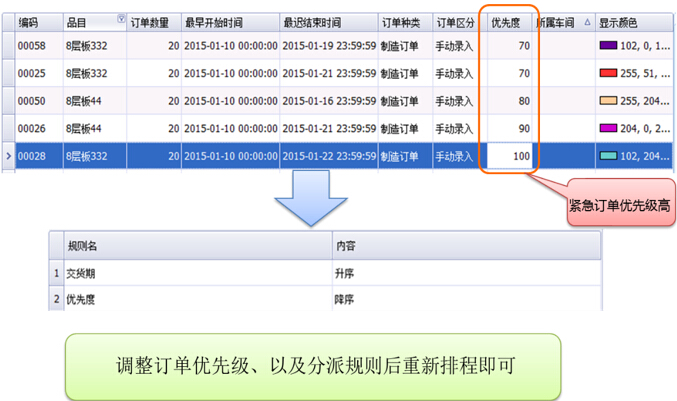Click the purple color swatch for order 00058

pyautogui.click(x=607, y=45)
